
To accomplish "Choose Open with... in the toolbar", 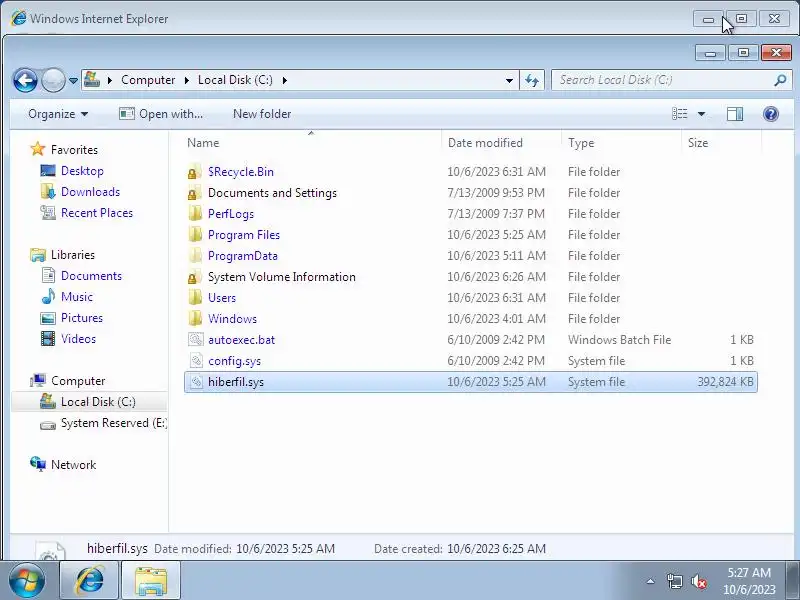I will (x=161, y=114).
